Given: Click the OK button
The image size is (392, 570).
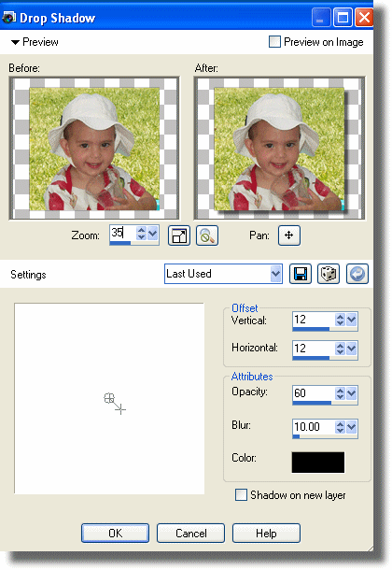Looking at the screenshot, I should pos(115,533).
